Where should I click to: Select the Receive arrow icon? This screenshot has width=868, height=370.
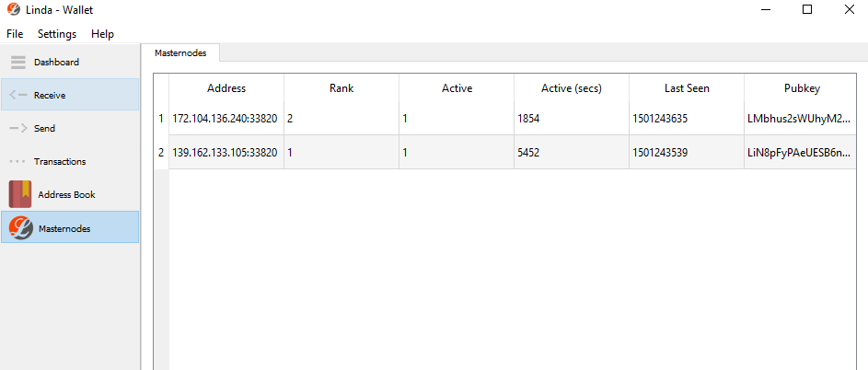[18, 95]
